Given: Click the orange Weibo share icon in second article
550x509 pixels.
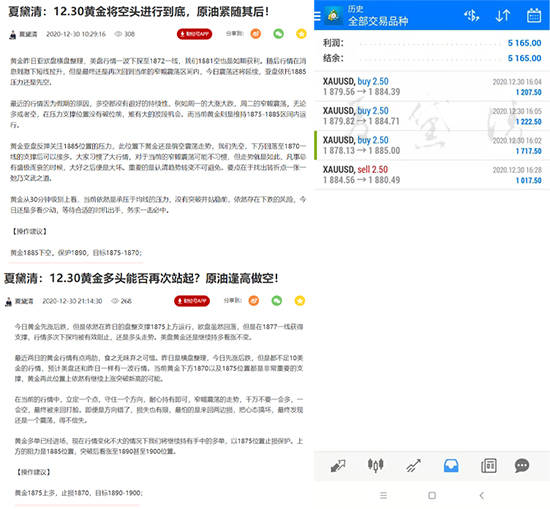Looking at the screenshot, I should click(x=254, y=301).
